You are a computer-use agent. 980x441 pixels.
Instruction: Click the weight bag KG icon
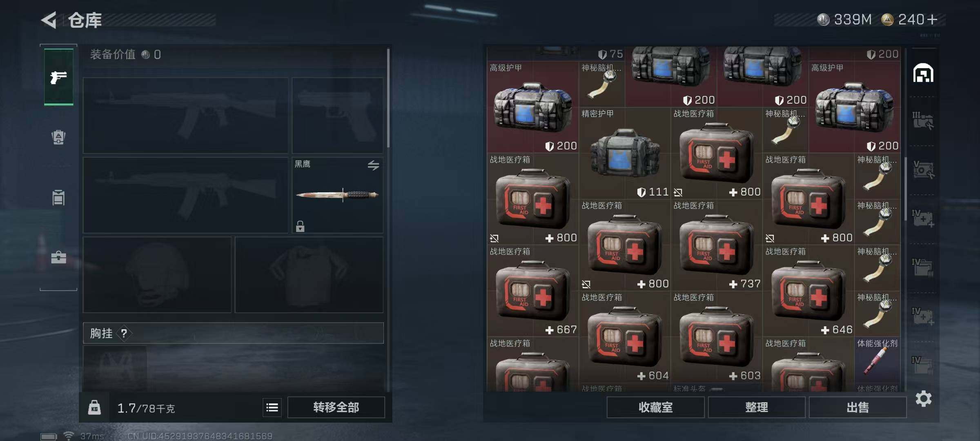[94, 408]
